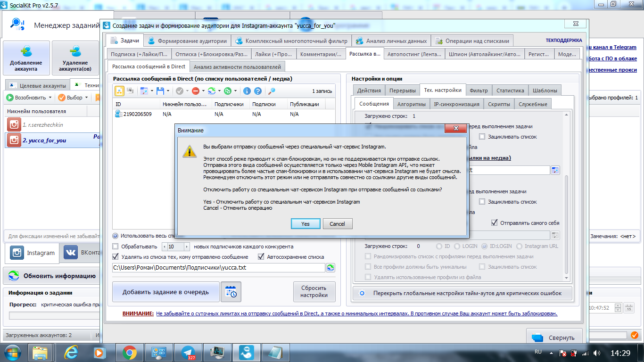Click Добавить задание в очередь button
Viewport: 644px width, 362px height.
(x=166, y=292)
